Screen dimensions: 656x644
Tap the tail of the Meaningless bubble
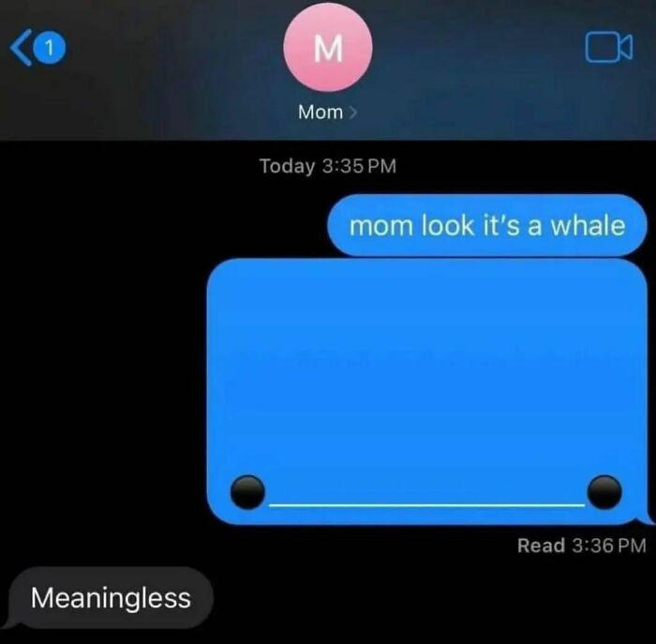pos(9,623)
